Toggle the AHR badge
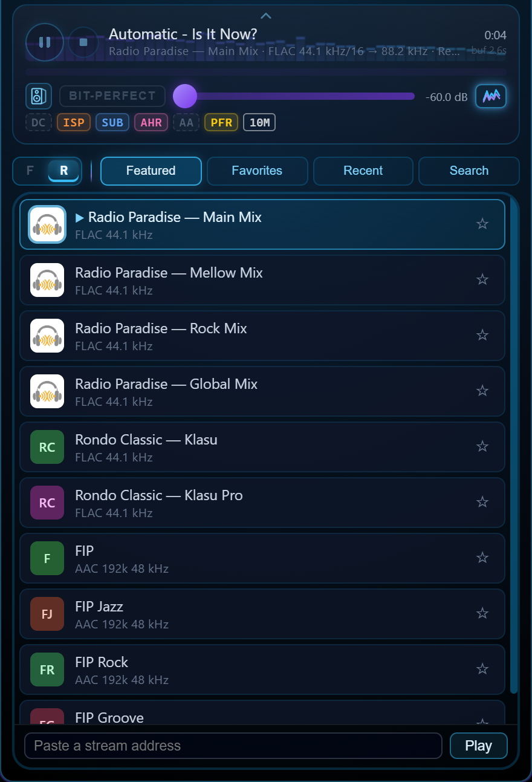Viewport: 532px width, 782px height. 151,123
